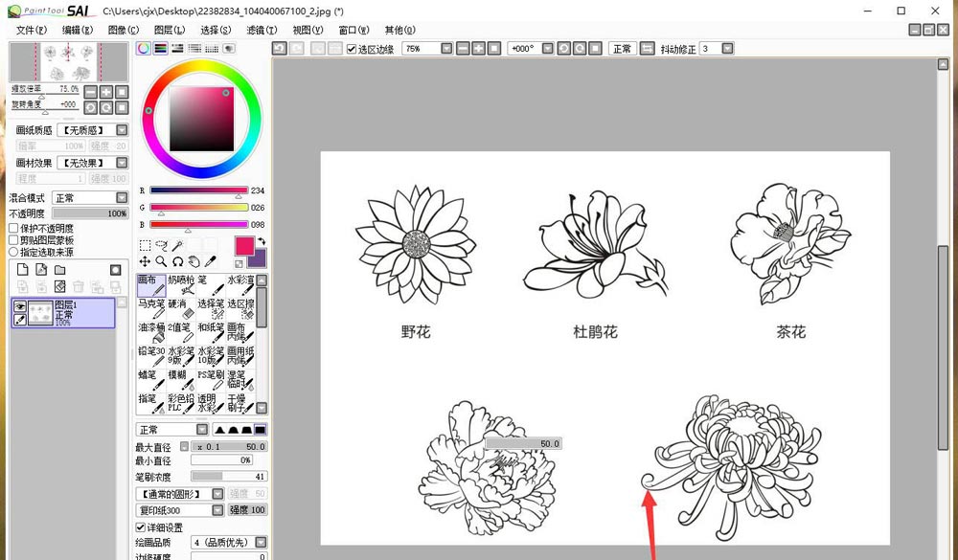The height and width of the screenshot is (560, 958).
Task: Open the 抖动修正 stabilizer dropdown
Action: pos(728,49)
